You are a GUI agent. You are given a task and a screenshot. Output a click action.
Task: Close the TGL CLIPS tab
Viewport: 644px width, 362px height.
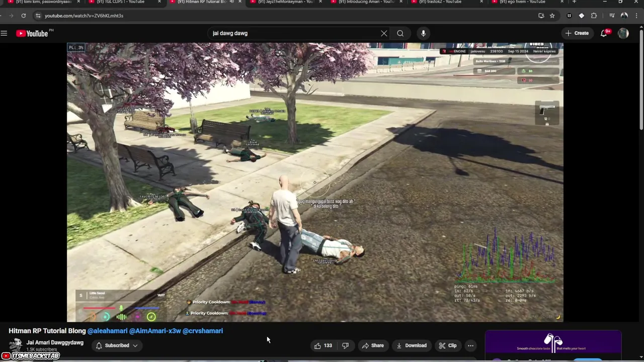159,2
